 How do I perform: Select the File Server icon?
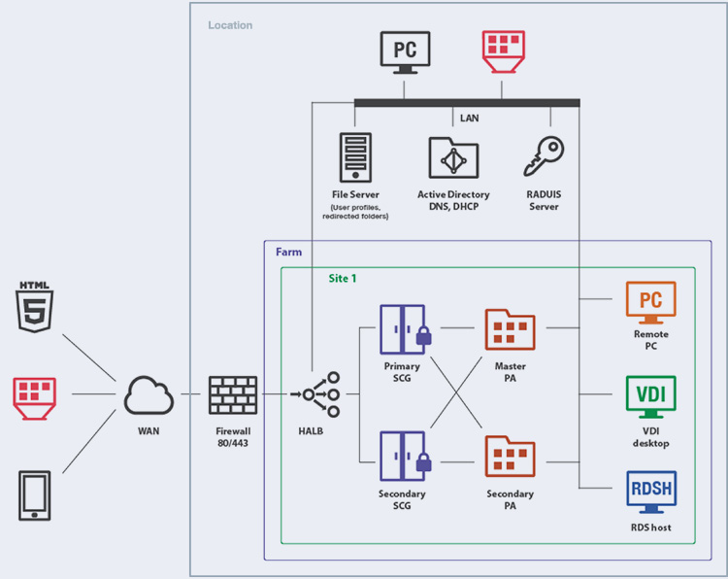(x=355, y=157)
